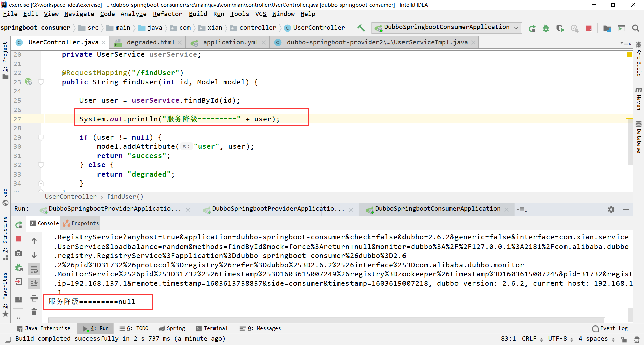Open the Analyze menu
Image resolution: width=644 pixels, height=345 pixels.
click(x=133, y=14)
